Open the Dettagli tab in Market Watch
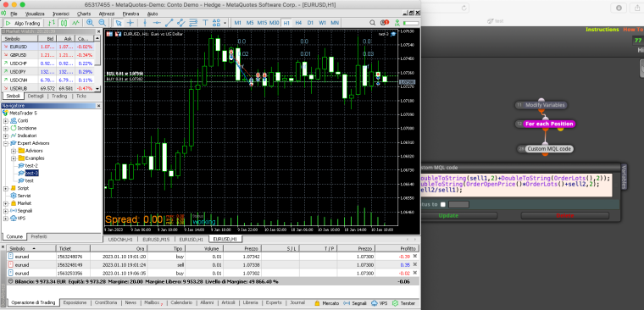Viewport: 644px width, 310px height. point(36,96)
